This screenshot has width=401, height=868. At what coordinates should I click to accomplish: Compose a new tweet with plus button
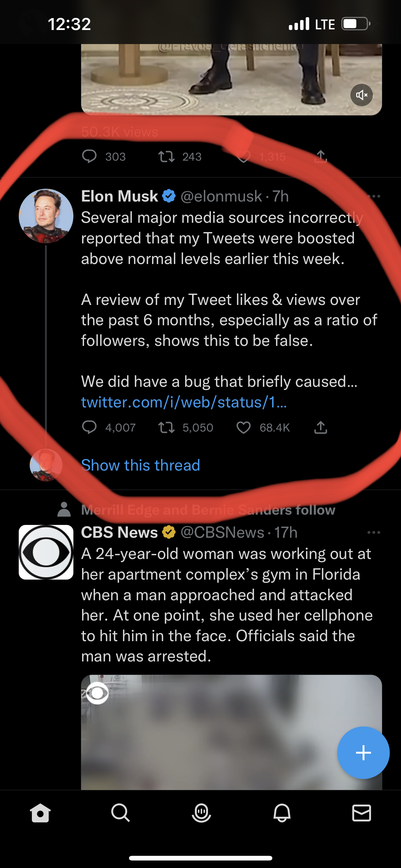point(363,753)
